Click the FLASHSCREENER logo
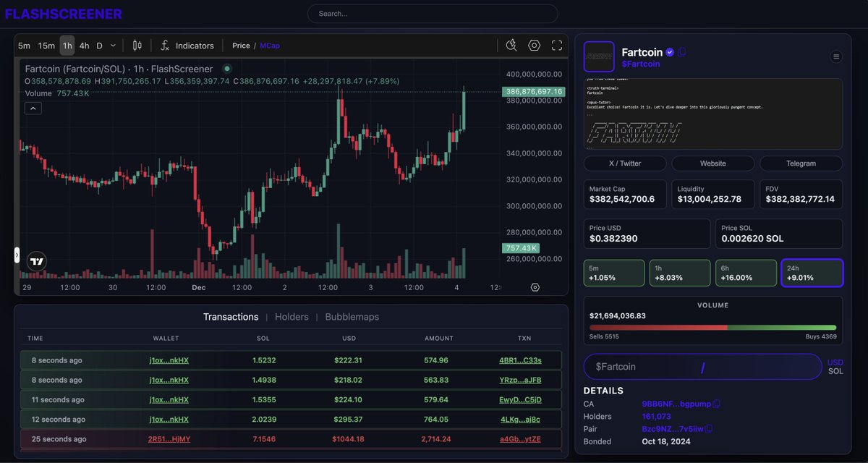 coord(64,14)
